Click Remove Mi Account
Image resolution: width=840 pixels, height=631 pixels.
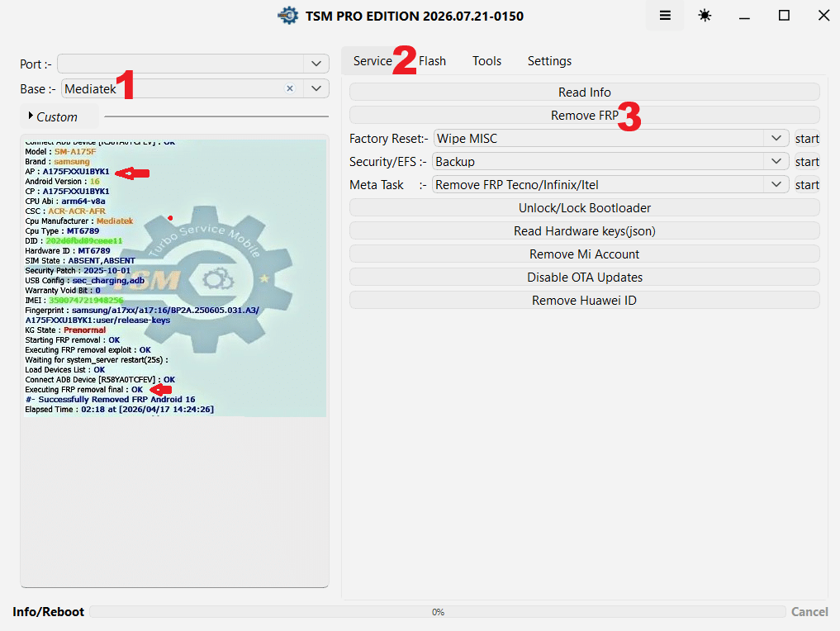click(585, 254)
